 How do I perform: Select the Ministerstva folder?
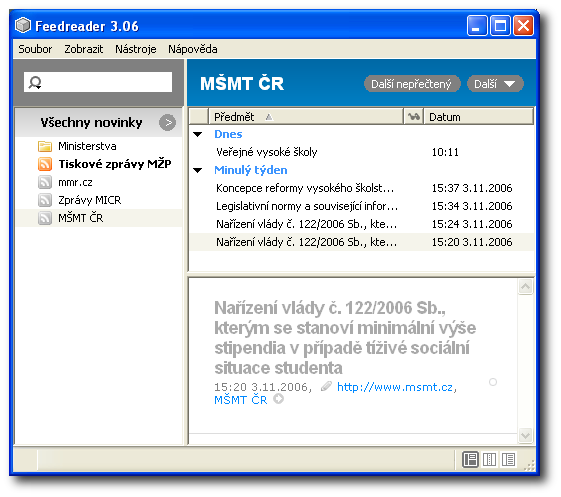[x=87, y=146]
